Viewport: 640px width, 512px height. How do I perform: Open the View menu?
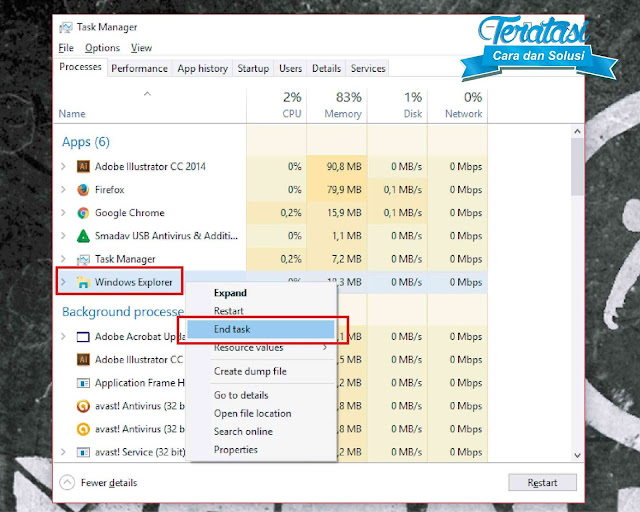pyautogui.click(x=141, y=48)
